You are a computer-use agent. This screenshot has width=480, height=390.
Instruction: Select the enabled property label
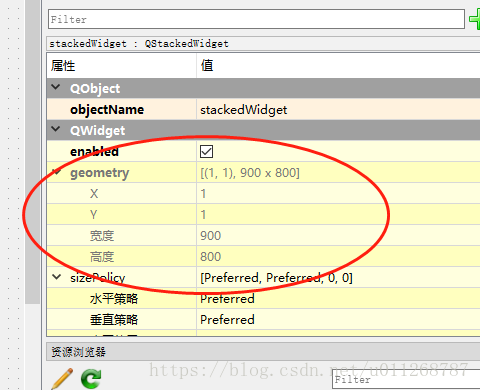(94, 152)
